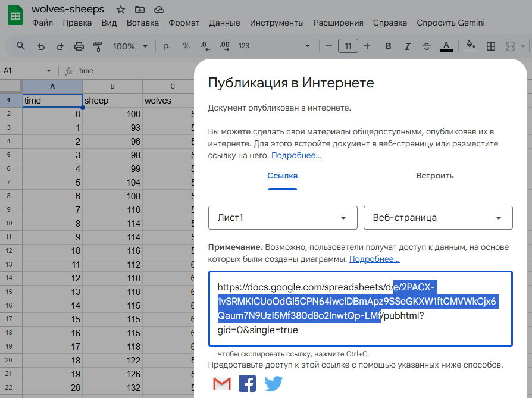Viewport: 532px width, 398px height.
Task: Click first Подробнее link about embedding
Action: pyautogui.click(x=296, y=155)
